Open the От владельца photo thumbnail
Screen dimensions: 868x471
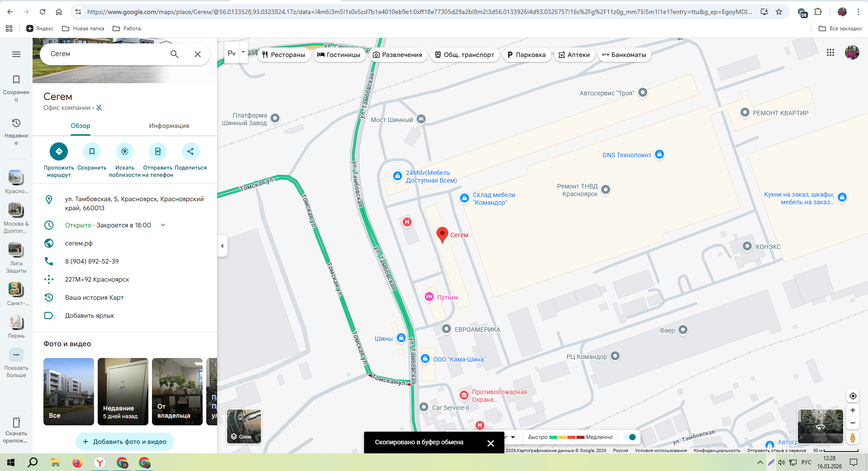[x=177, y=391]
